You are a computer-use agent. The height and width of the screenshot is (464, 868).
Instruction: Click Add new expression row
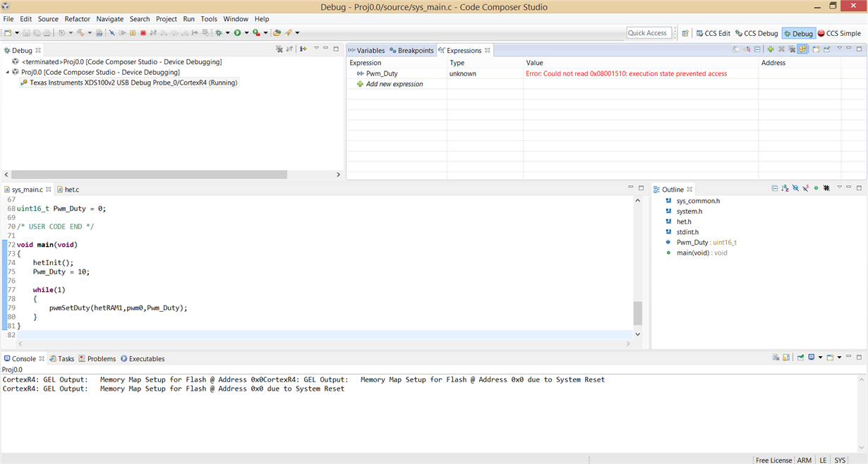394,84
